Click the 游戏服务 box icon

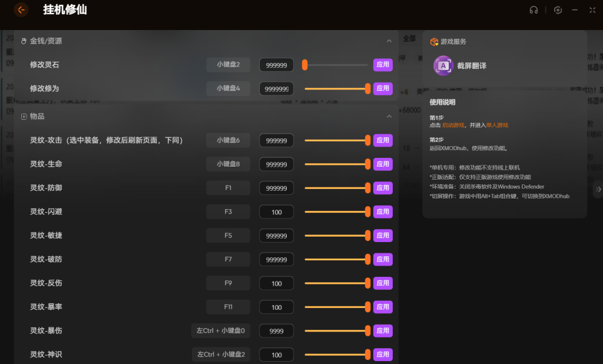click(x=434, y=42)
